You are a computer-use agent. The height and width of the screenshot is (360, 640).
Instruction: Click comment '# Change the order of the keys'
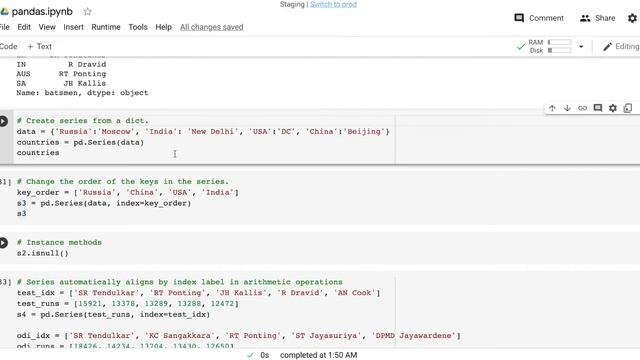[87, 182]
